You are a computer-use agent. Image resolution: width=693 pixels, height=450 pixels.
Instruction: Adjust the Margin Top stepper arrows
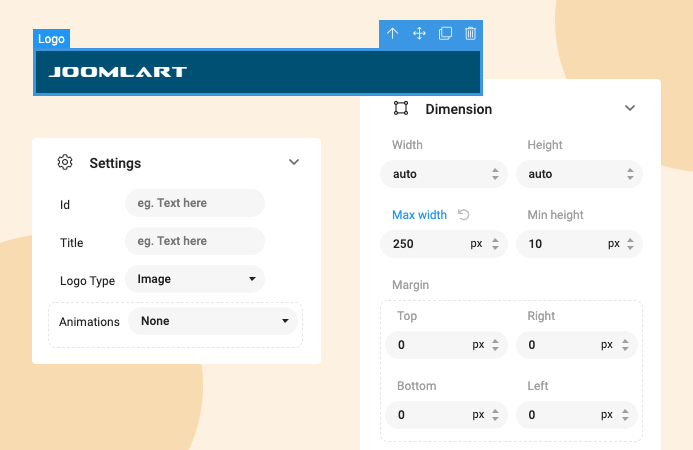point(495,345)
